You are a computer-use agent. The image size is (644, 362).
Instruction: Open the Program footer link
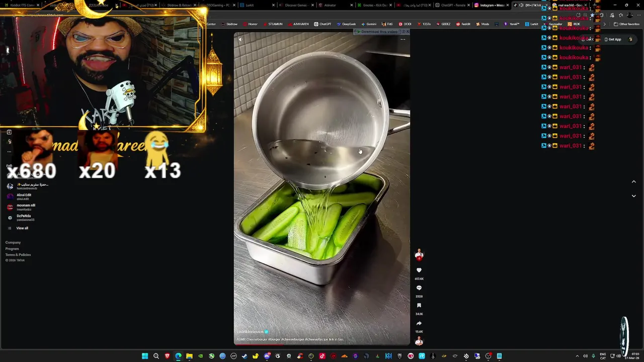12,248
